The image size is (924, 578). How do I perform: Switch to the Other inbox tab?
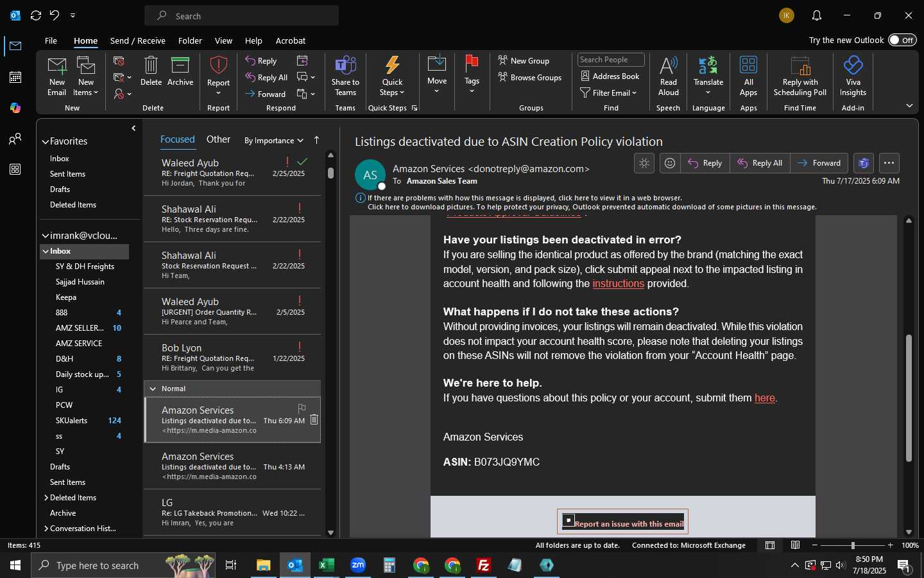[x=218, y=139]
